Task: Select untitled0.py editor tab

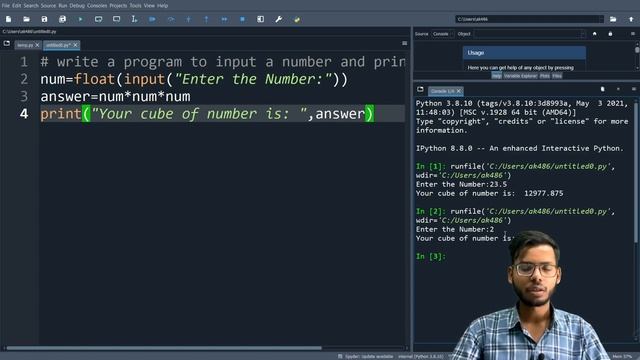Action: click(58, 45)
